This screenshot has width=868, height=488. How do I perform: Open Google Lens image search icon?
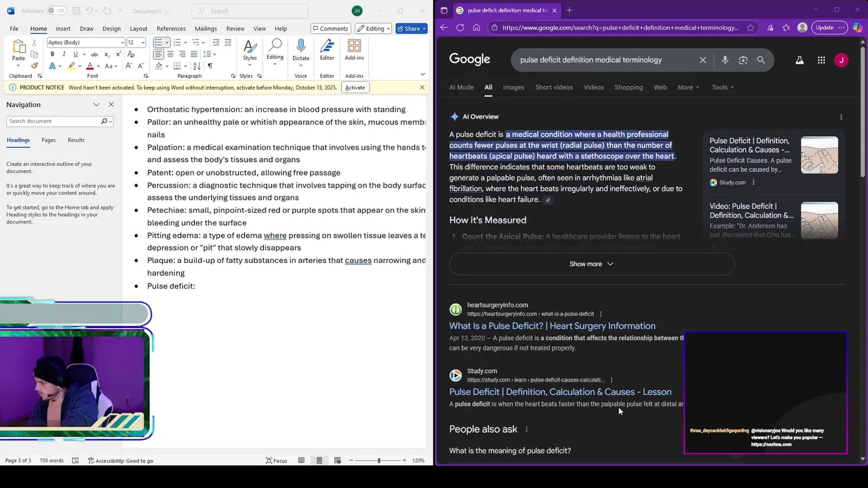tap(743, 60)
